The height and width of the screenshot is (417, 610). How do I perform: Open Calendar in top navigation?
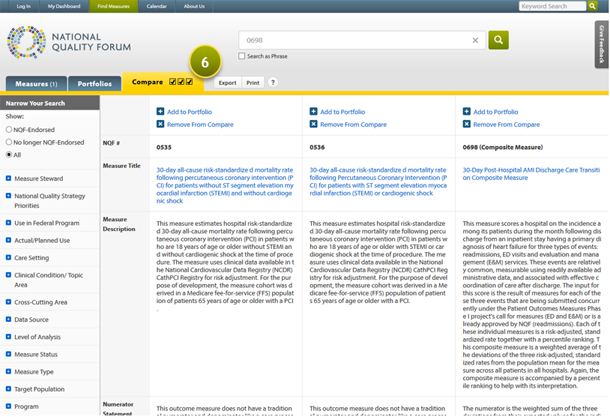tap(156, 6)
